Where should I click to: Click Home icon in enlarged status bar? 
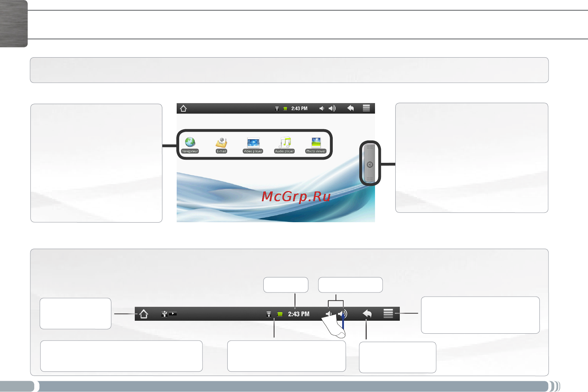point(144,314)
